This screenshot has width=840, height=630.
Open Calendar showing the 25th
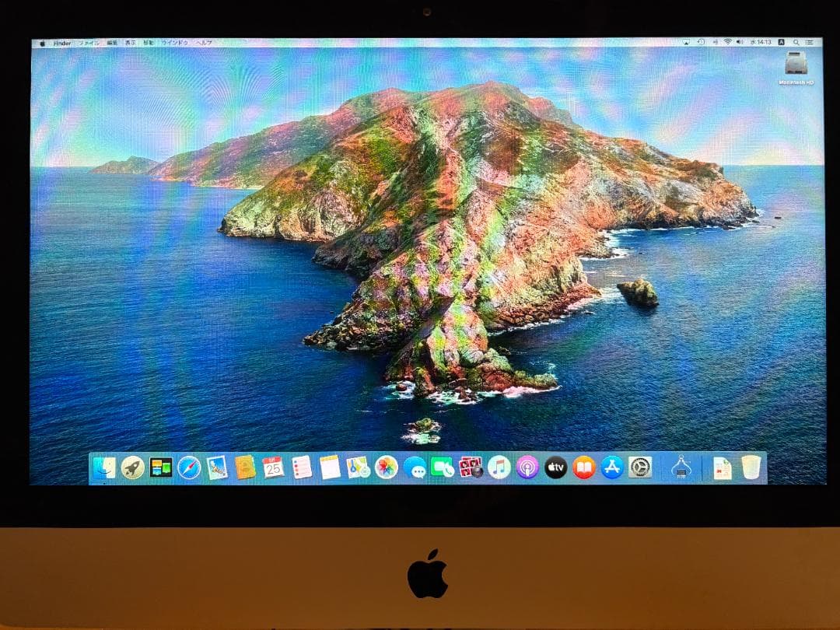click(x=273, y=468)
